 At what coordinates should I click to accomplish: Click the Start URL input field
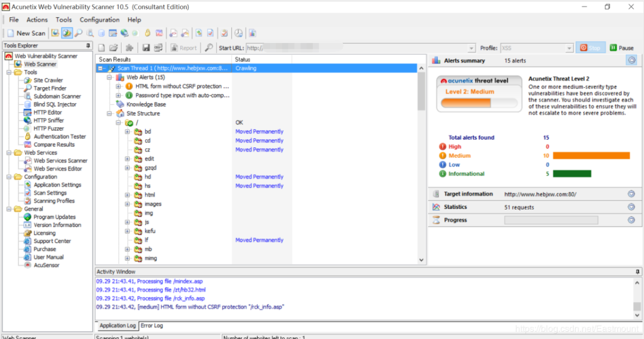click(x=357, y=48)
